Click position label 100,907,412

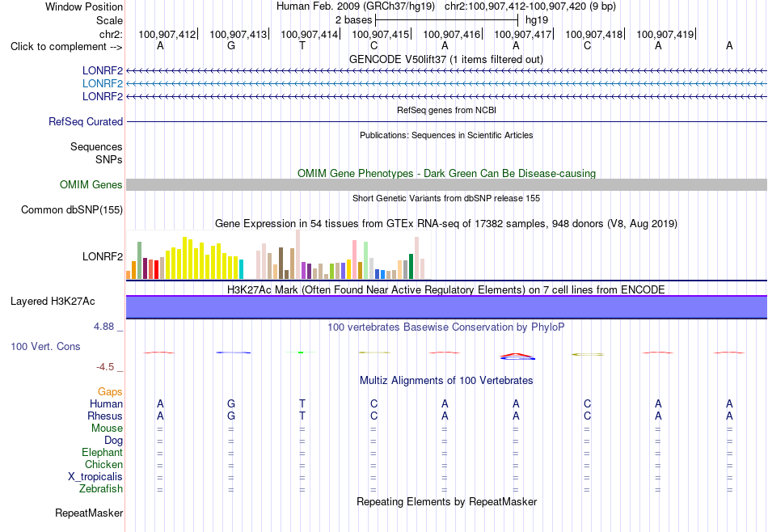coord(167,34)
